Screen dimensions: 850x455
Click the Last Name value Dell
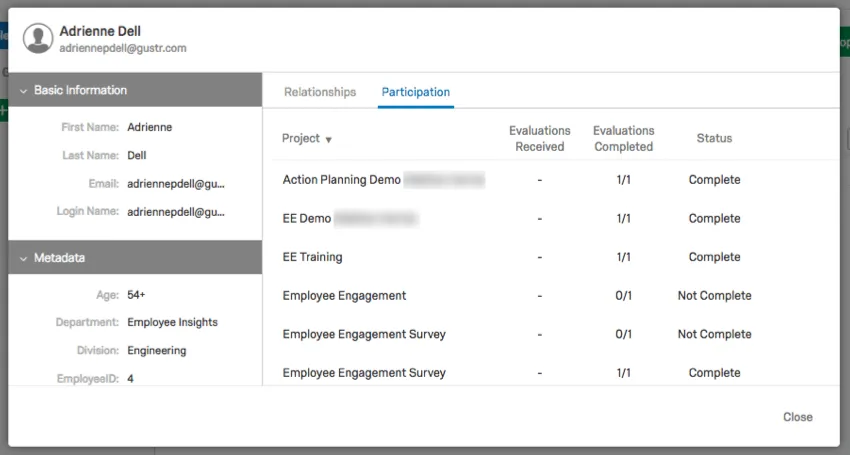click(x=137, y=156)
